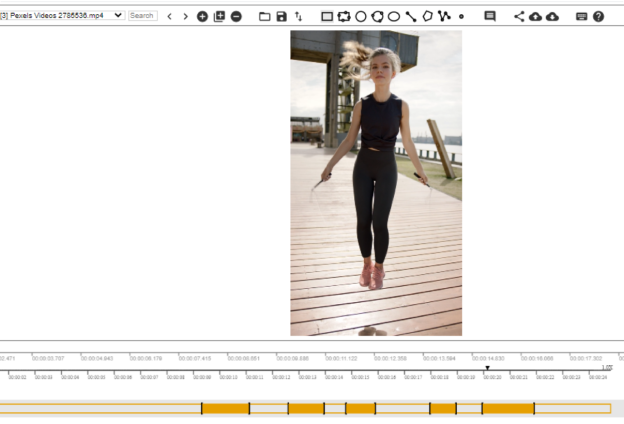Screen dimensions: 624x424
Task: Click the 00:00:17.302 time label
Action: [x=586, y=358]
